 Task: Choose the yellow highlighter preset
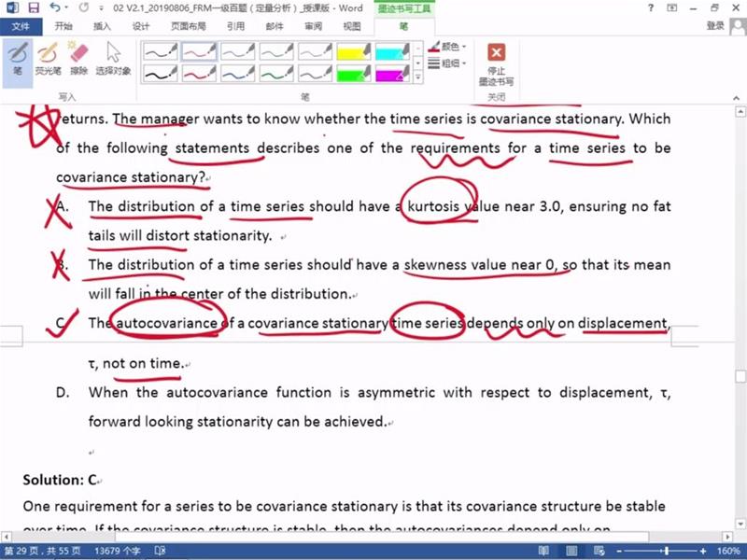(354, 51)
